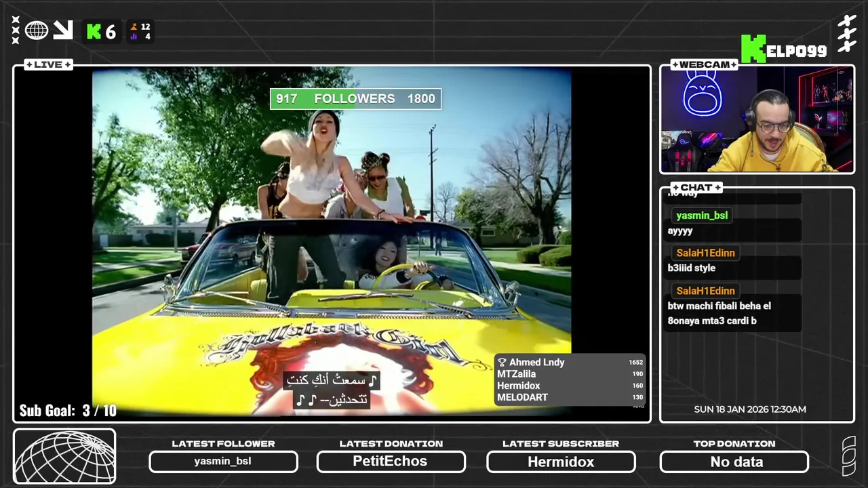Click SalaH1Edinn above 'btw machi fibali' message

point(705,291)
